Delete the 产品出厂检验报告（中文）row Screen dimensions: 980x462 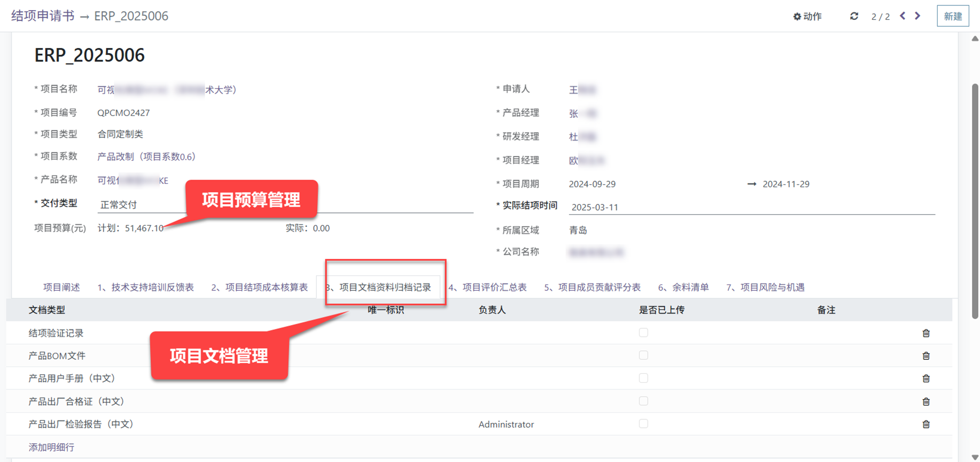pos(926,425)
